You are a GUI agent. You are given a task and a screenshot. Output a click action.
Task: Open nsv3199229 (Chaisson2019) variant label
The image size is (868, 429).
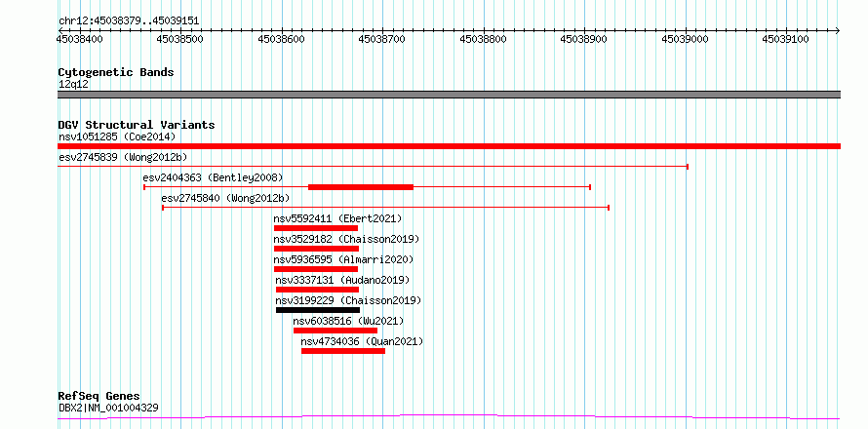click(x=348, y=300)
